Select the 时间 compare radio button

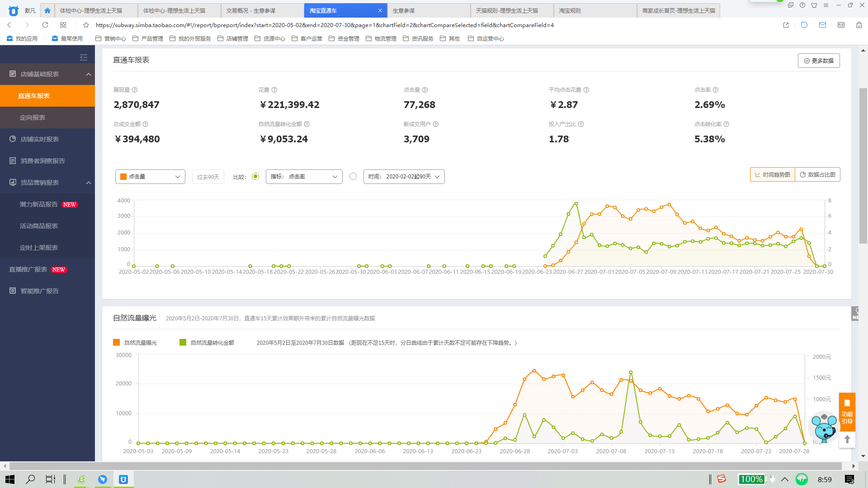pos(353,176)
